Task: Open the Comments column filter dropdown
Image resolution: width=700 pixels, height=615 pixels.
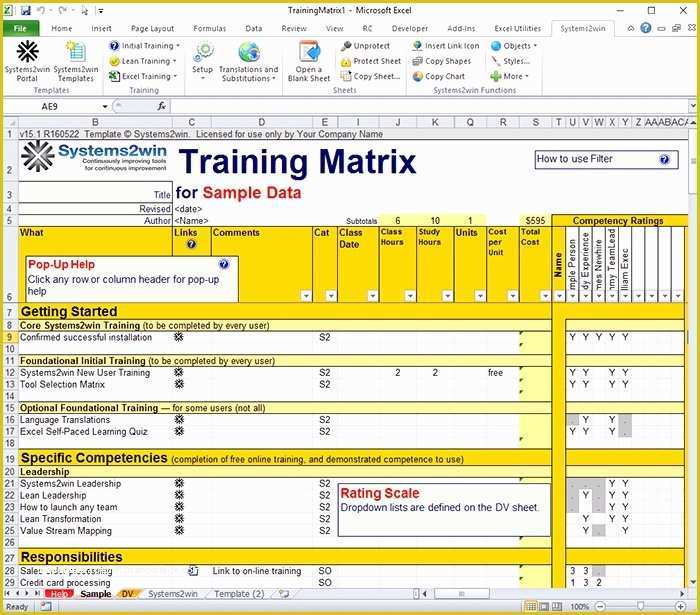Action: coord(306,295)
